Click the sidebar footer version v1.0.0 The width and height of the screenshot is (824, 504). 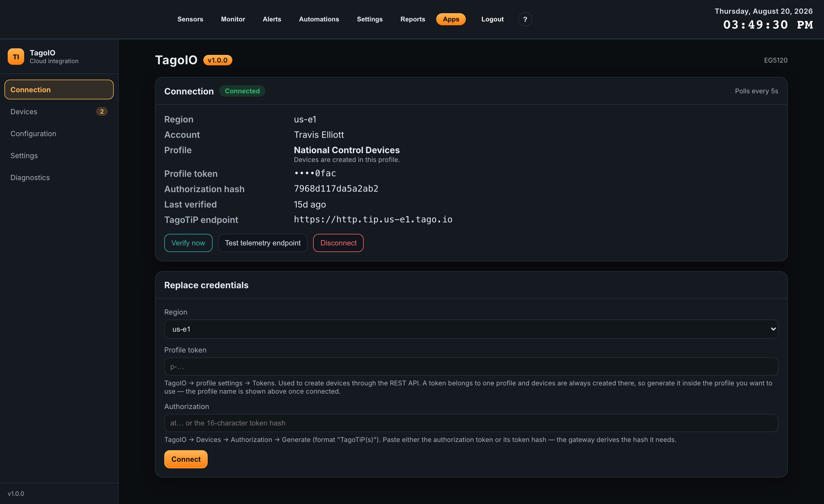pos(16,494)
